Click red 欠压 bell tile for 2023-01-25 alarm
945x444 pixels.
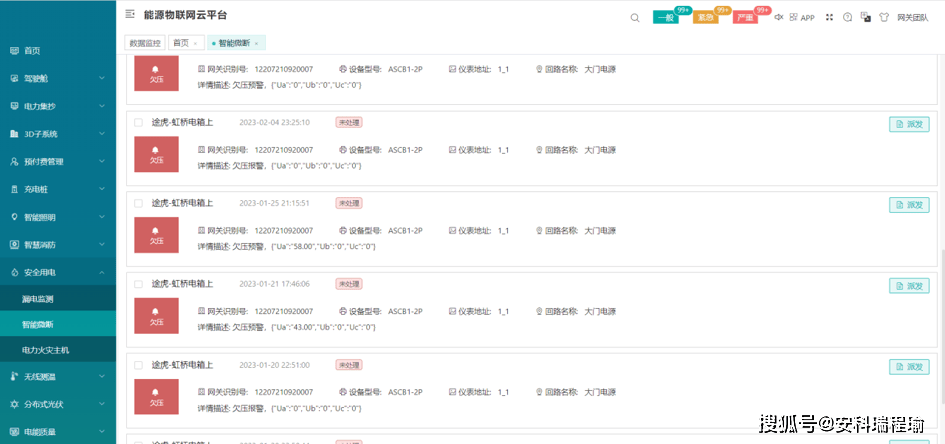156,235
